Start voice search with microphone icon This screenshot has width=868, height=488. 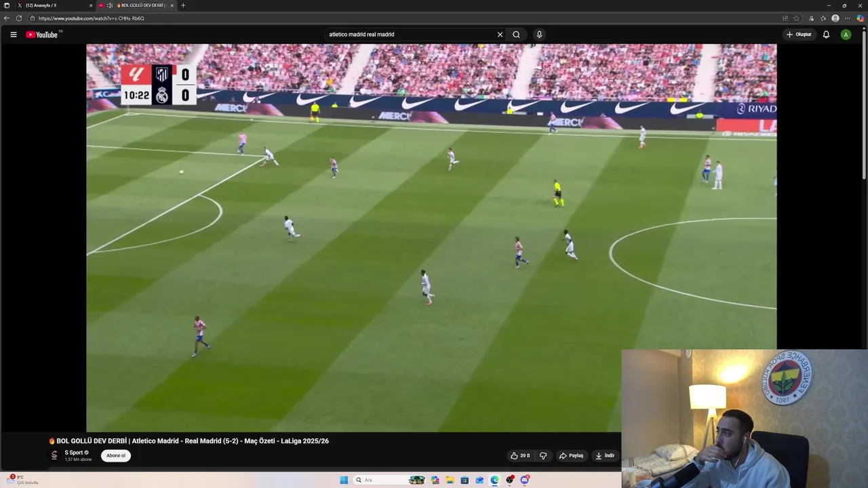click(x=539, y=35)
